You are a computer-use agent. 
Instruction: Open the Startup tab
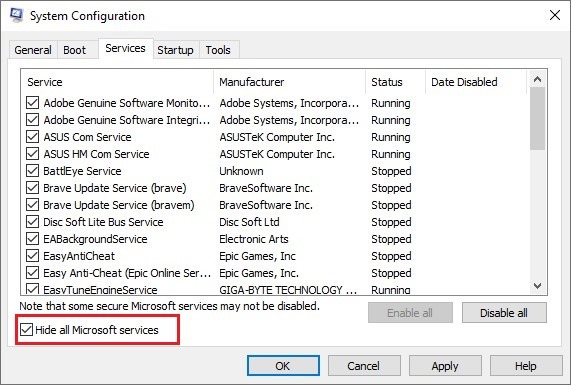pyautogui.click(x=175, y=50)
